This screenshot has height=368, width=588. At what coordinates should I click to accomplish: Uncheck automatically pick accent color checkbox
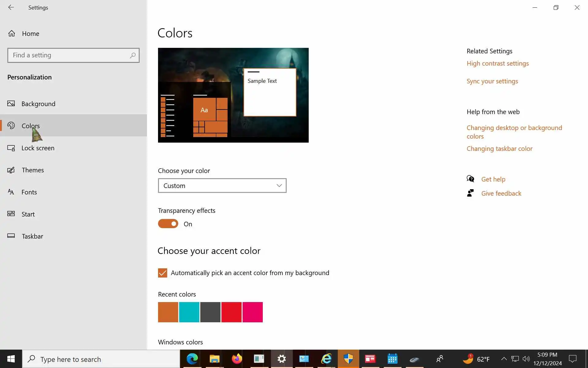pyautogui.click(x=163, y=273)
